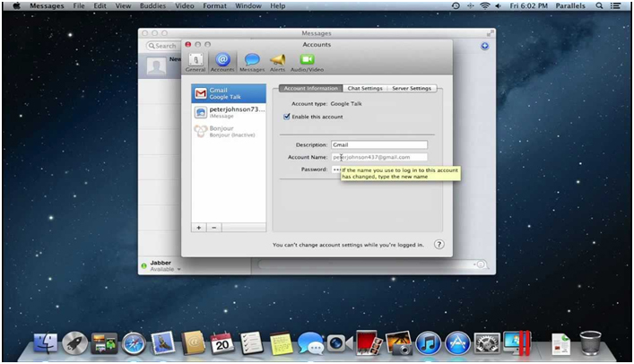This screenshot has height=364, width=634.
Task: Open the Format menu
Action: click(x=214, y=5)
